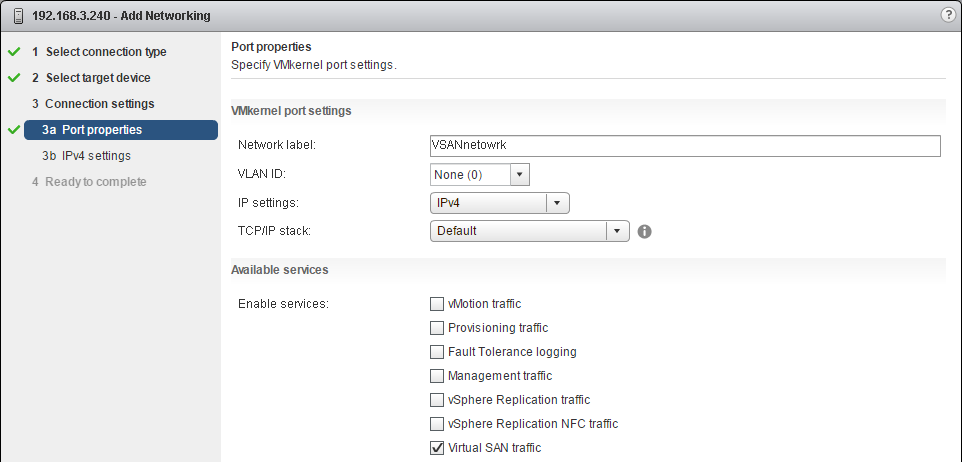Click step 3 Connection settings

coord(99,104)
